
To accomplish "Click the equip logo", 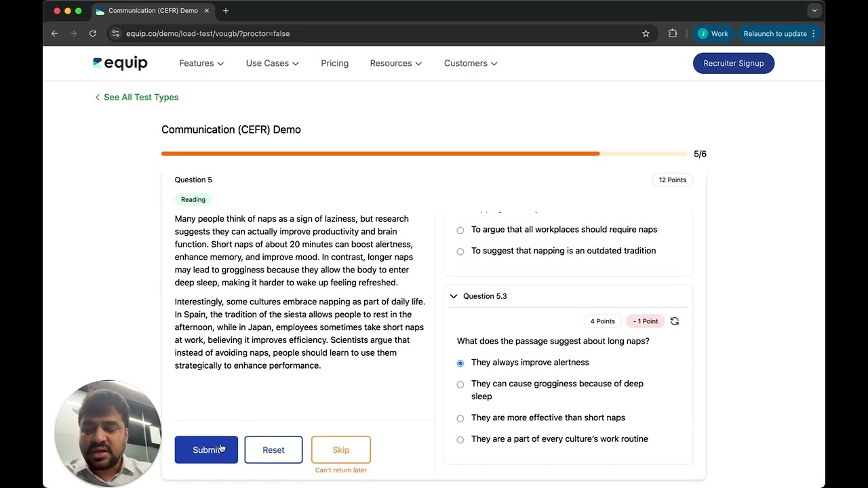I will [x=120, y=63].
